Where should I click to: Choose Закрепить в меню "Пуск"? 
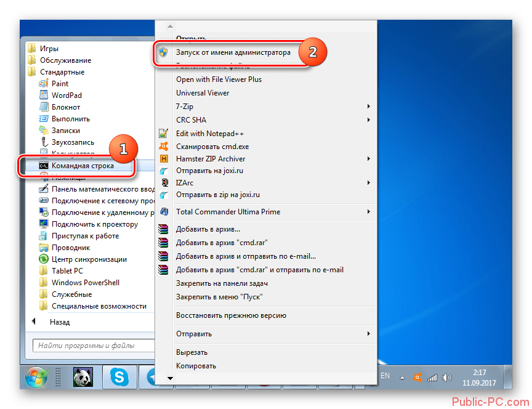coord(219,297)
